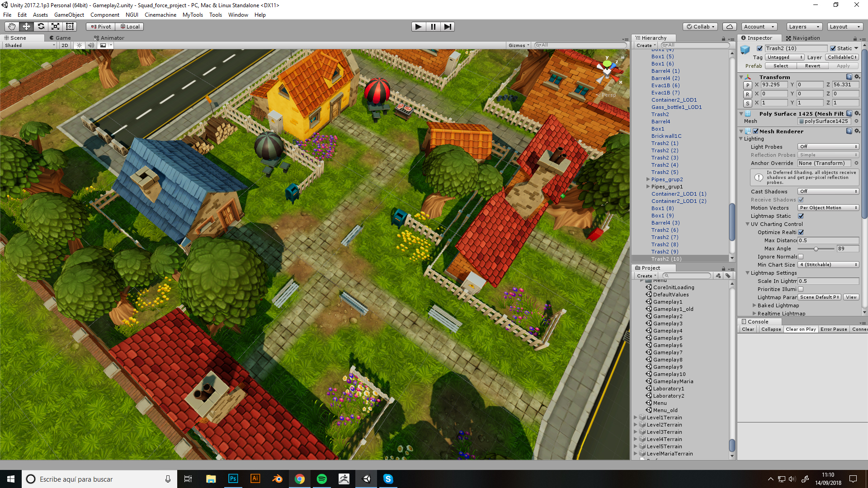Open Motion Vectors dropdown
The image size is (868, 488).
click(828, 208)
